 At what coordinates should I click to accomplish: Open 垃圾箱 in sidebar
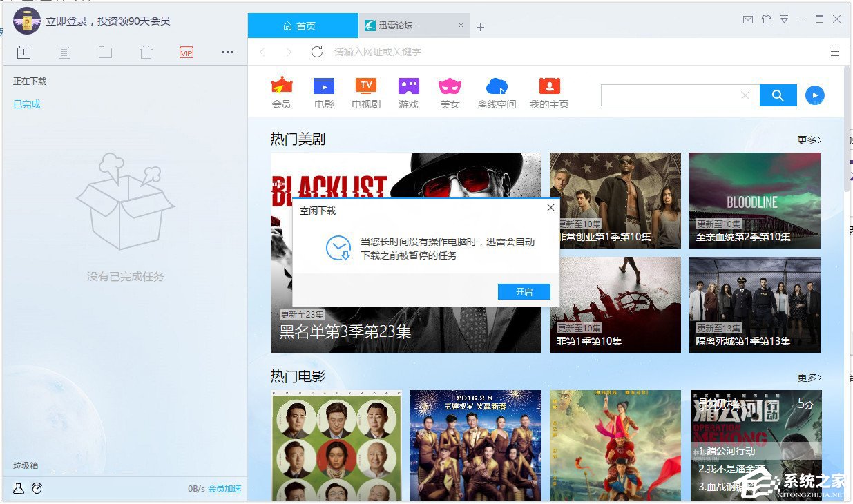[26, 465]
